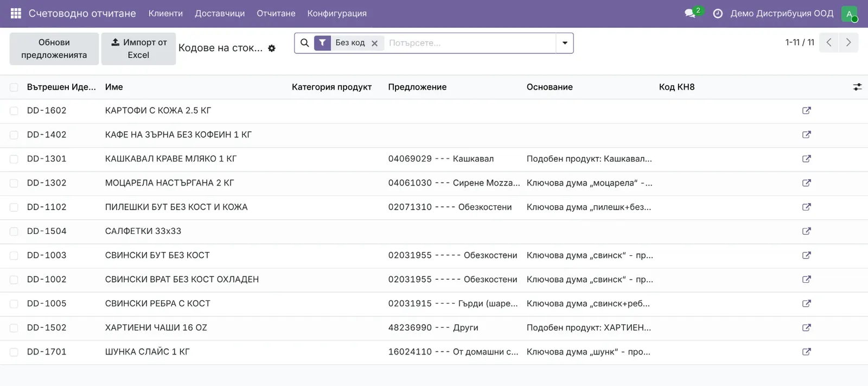Screen dimensions: 868x386
Task: Open record link icon for DD-1602
Action: tap(806, 111)
